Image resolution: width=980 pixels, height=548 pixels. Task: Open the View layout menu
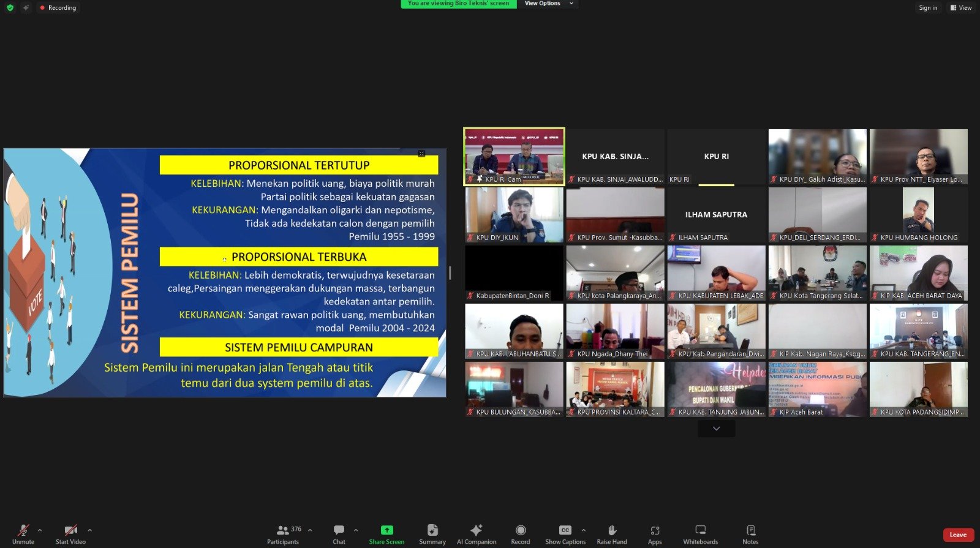coord(961,8)
